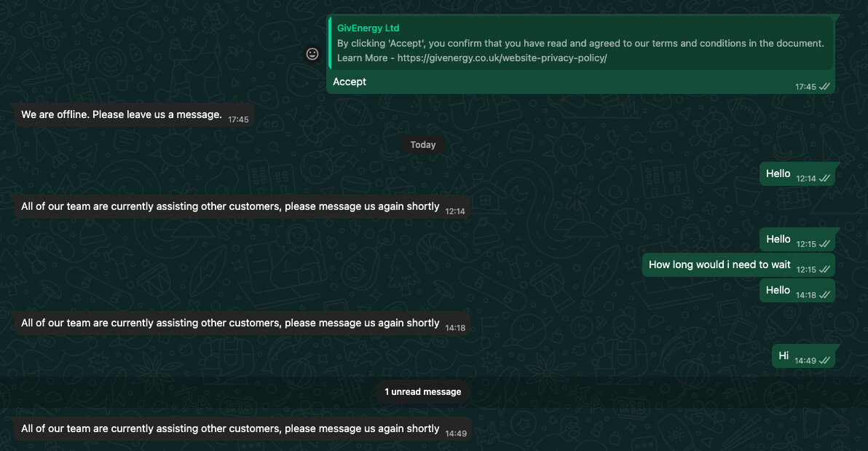This screenshot has height=451, width=868.
Task: Click double-check ticks on 14:18 Hello message
Action: 825,295
